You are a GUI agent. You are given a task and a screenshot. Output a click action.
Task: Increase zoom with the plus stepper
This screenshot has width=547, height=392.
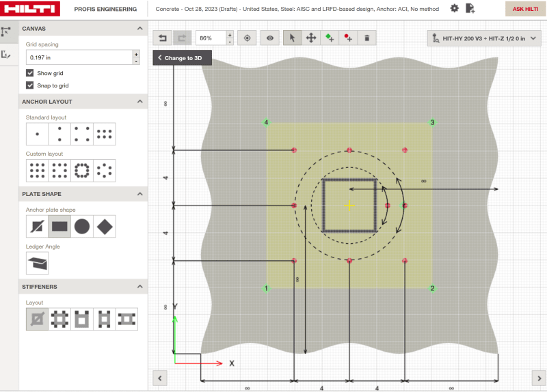click(x=230, y=35)
